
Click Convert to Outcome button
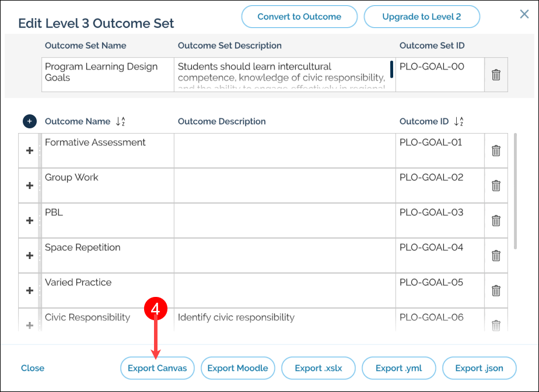[x=299, y=17]
